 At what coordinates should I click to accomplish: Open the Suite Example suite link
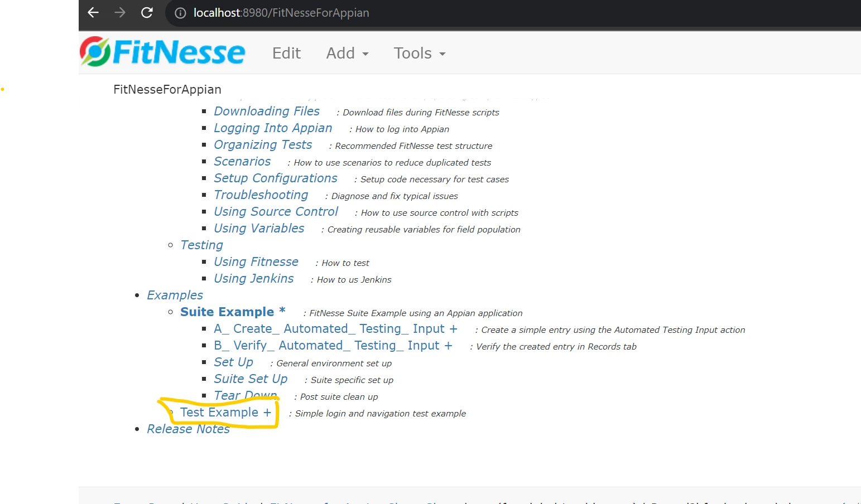pos(233,312)
